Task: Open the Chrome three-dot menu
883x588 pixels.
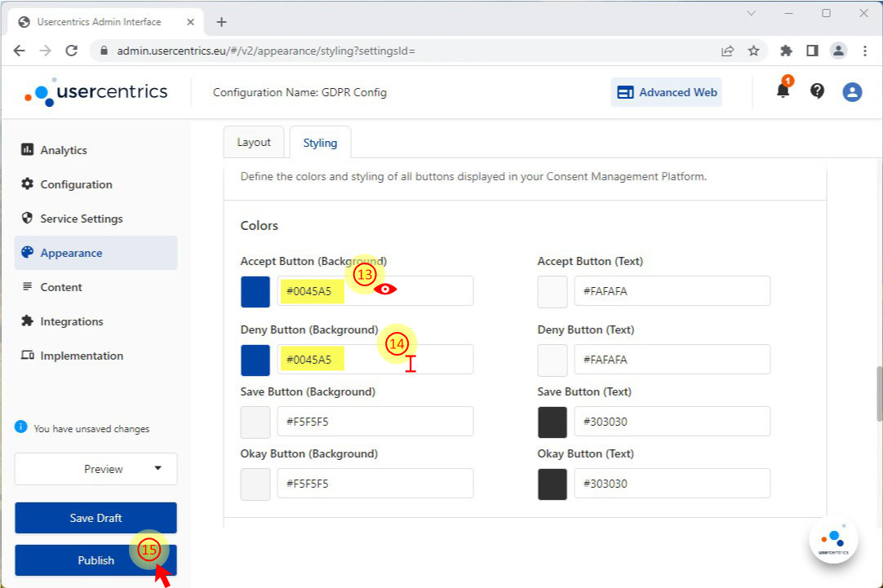Action: tap(864, 51)
